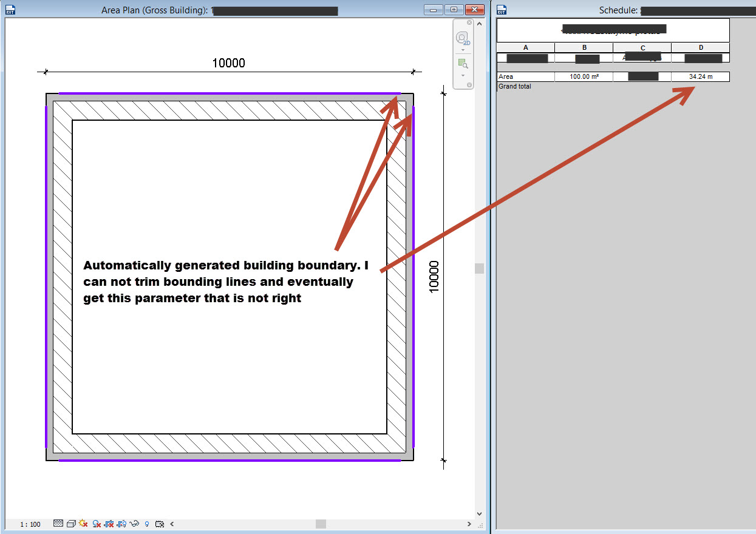Image resolution: width=756 pixels, height=534 pixels.
Task: Toggle Sun Path in view control bar
Action: (x=83, y=523)
